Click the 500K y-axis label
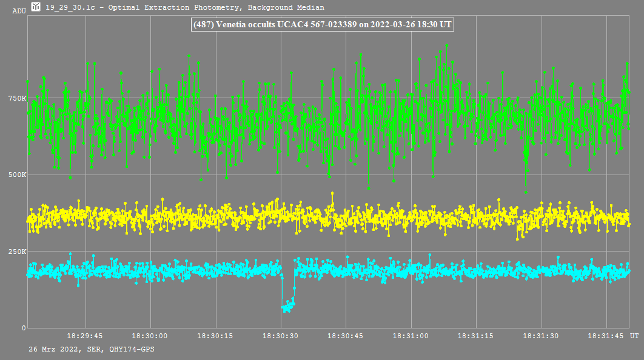Image resolution: width=644 pixels, height=360 pixels. pyautogui.click(x=17, y=175)
